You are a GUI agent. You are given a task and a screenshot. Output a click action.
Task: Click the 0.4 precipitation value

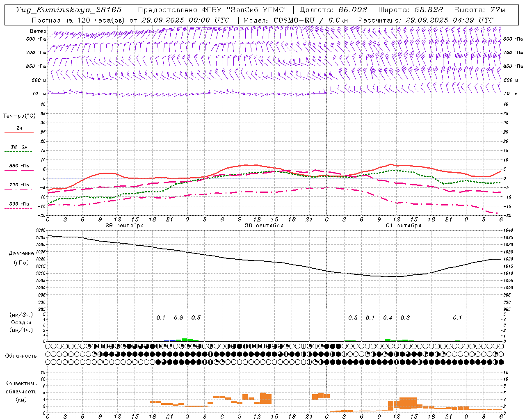(x=388, y=318)
